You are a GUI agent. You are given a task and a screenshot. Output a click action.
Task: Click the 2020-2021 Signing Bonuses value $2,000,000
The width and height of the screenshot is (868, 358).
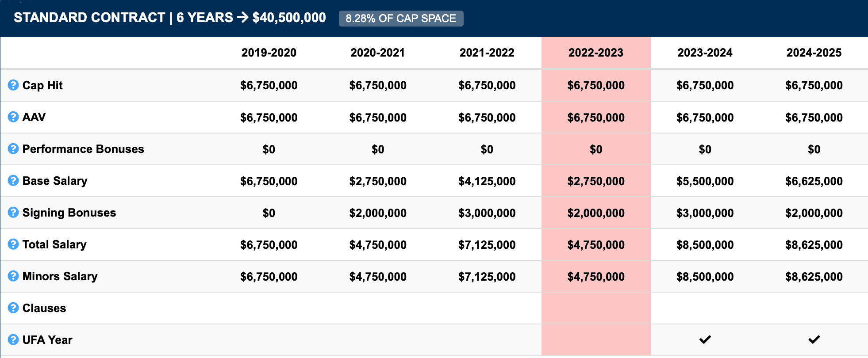point(378,213)
